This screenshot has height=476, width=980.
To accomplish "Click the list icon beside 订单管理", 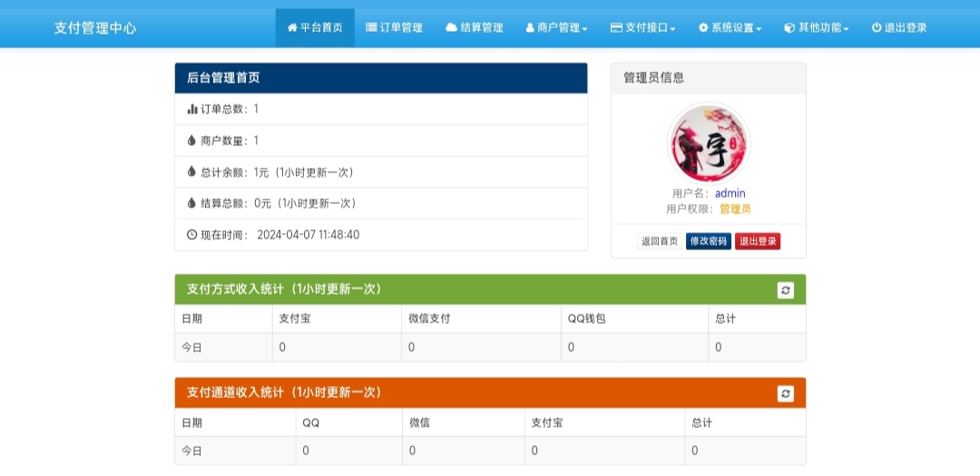I will [371, 27].
